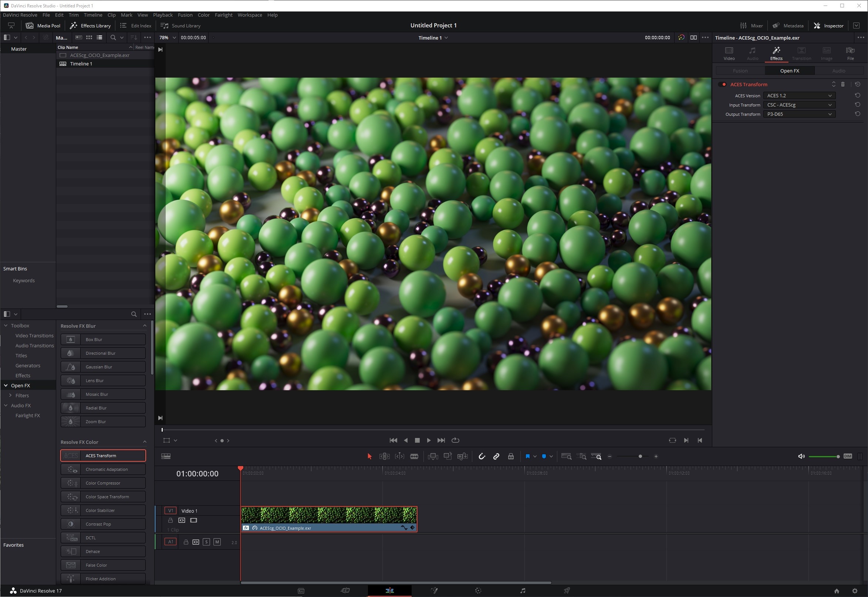Open the Color page icon

pos(478,591)
